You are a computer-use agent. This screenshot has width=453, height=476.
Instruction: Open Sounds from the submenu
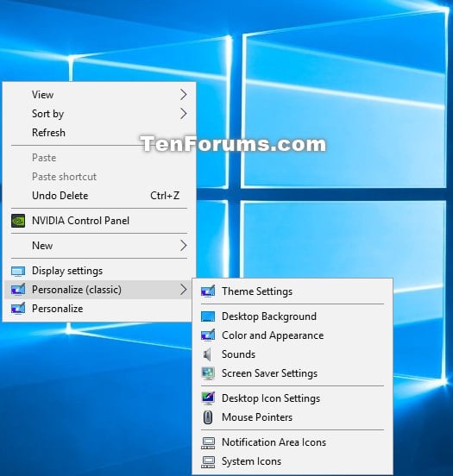293,354
